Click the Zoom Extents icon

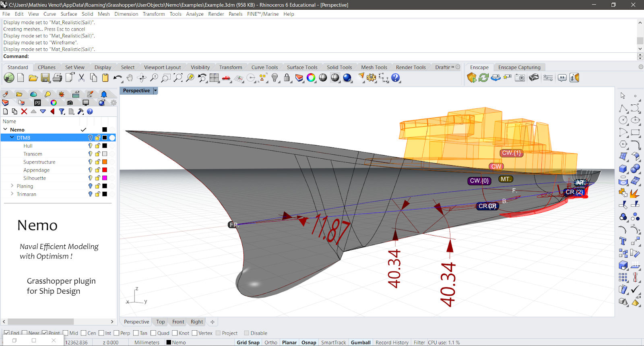pyautogui.click(x=178, y=78)
